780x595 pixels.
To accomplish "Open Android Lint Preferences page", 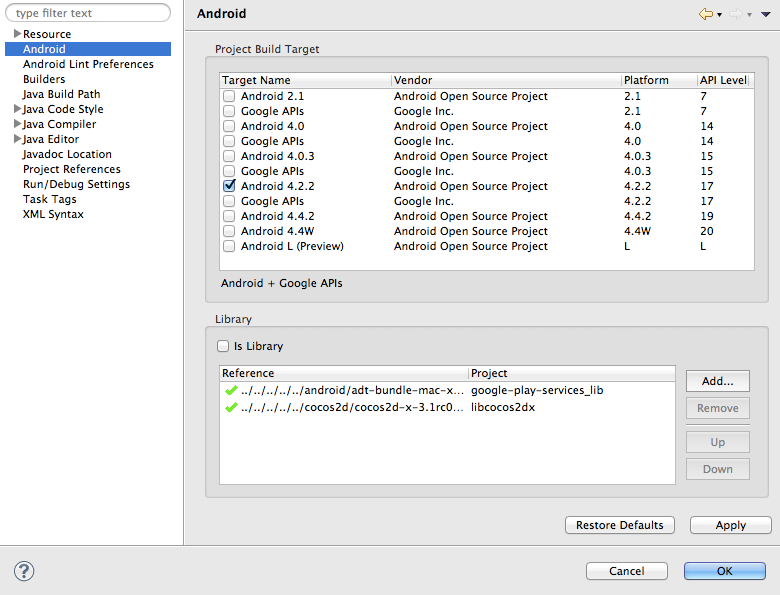I will pos(88,64).
